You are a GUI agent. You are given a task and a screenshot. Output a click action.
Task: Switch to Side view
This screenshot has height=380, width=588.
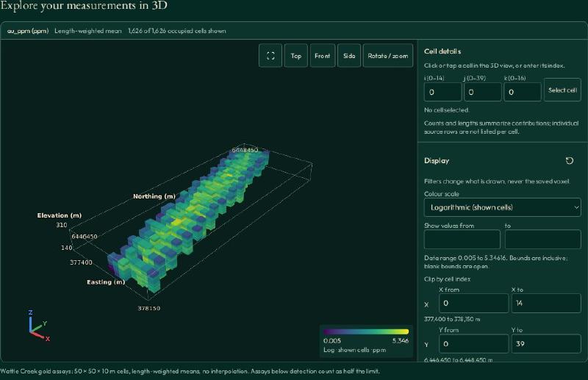349,56
